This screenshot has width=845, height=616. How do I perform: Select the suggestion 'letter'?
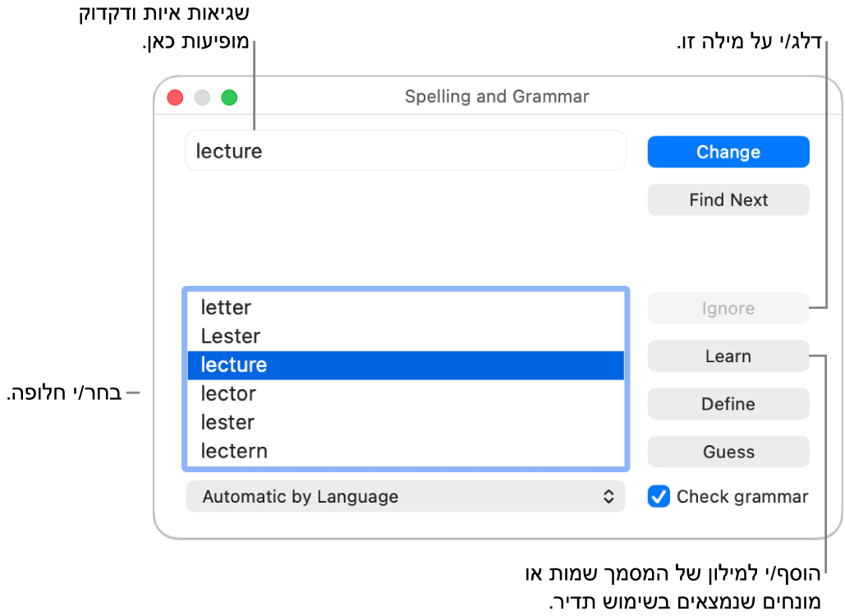[226, 307]
